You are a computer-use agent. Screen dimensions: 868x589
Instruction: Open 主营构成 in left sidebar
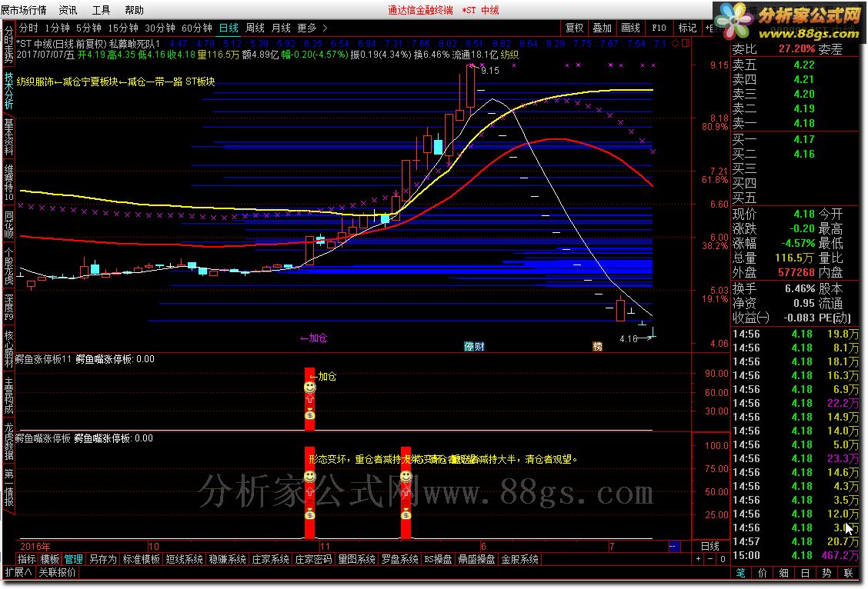coord(8,395)
